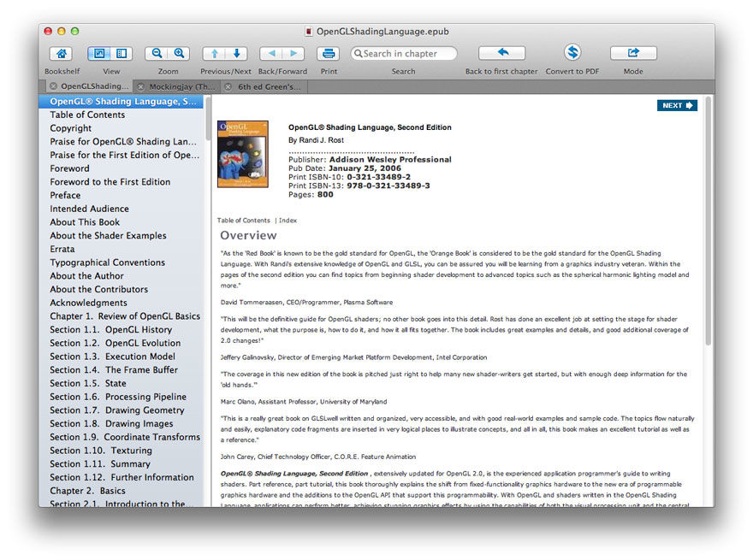Open the Copyright entry
The width and height of the screenshot is (753, 560).
click(121, 128)
